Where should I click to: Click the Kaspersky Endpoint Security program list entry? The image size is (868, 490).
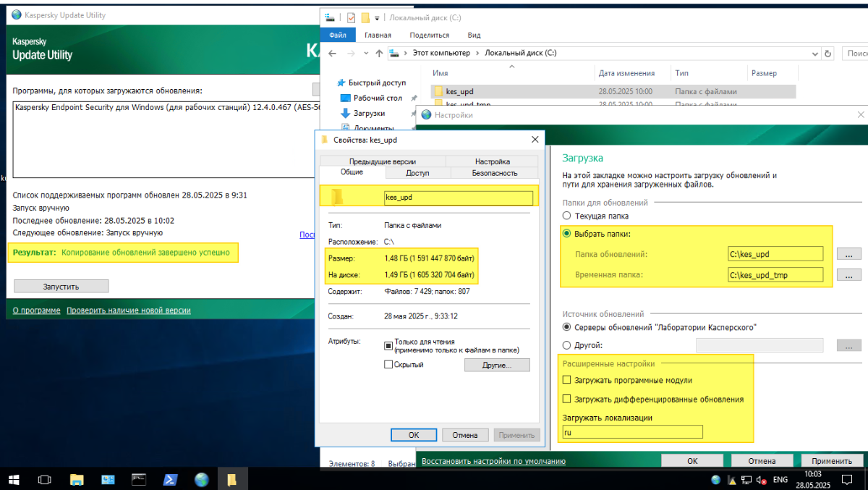(167, 107)
